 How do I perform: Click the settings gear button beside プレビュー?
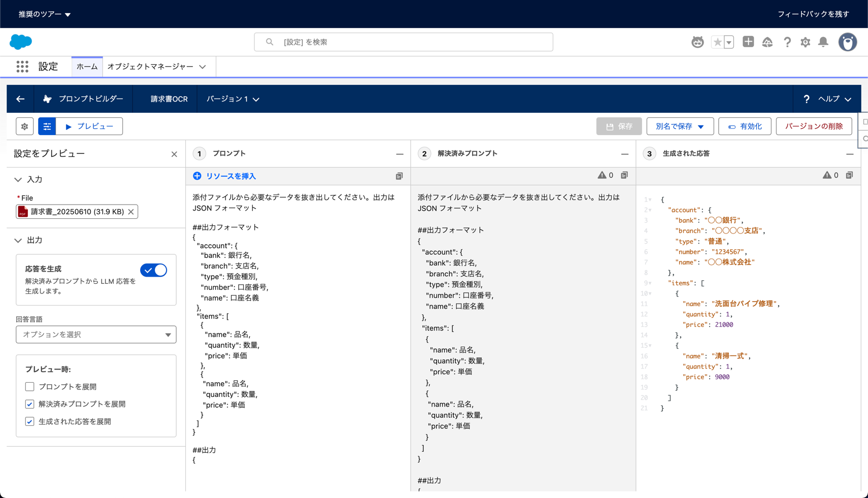pyautogui.click(x=24, y=126)
